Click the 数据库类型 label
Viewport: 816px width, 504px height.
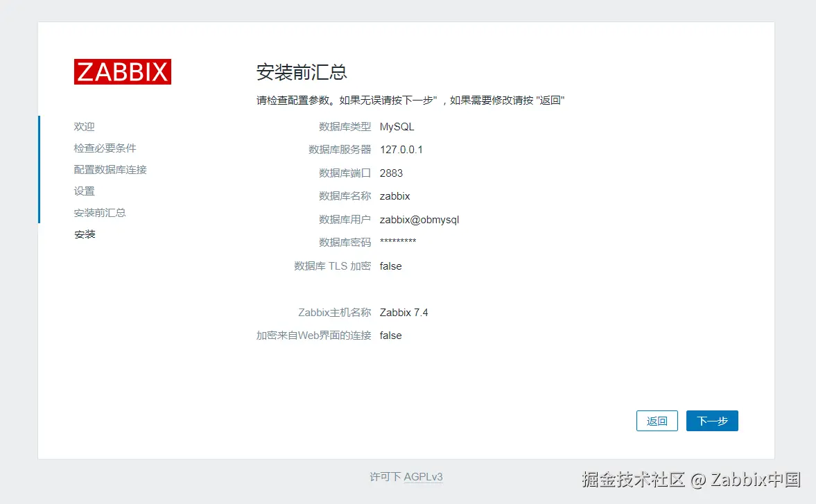(x=345, y=127)
